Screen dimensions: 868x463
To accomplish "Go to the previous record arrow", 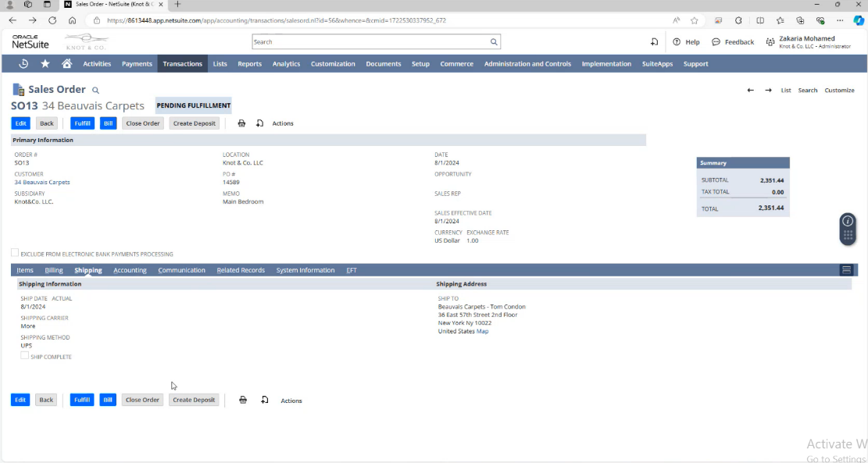I will click(750, 91).
